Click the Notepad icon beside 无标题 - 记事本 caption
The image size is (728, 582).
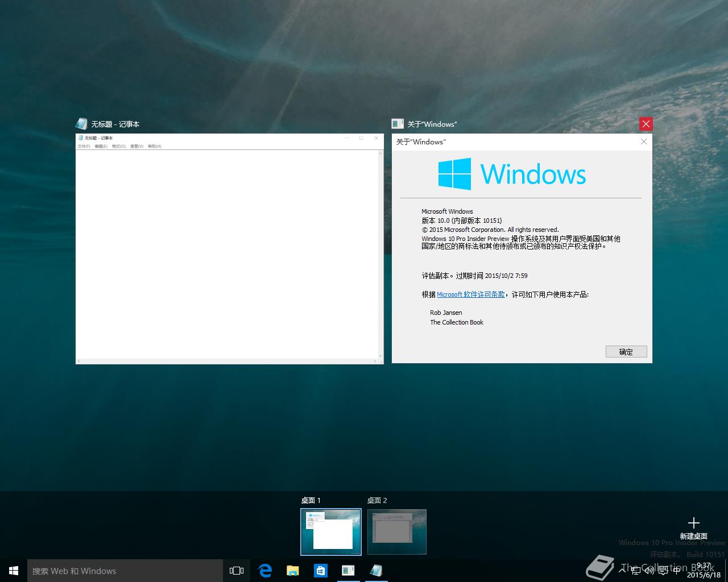pos(82,124)
